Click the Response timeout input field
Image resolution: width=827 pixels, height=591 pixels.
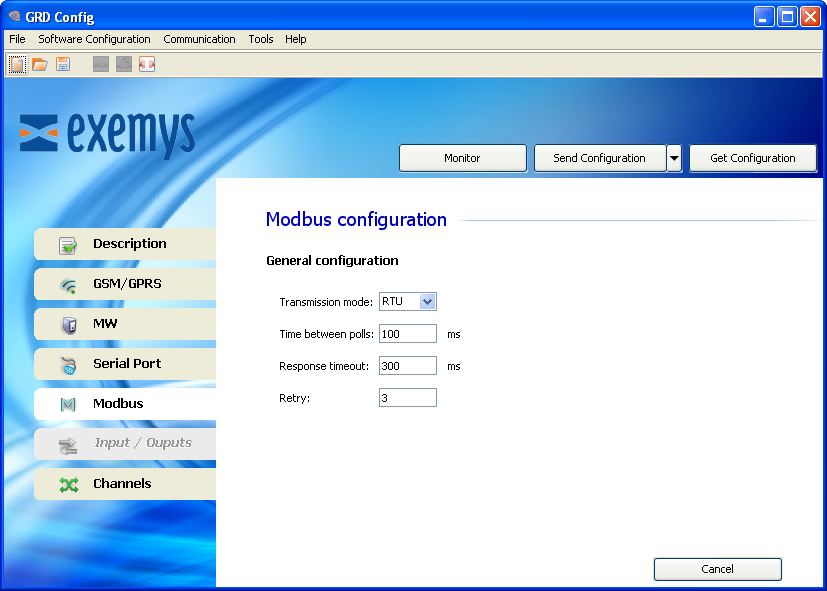[407, 366]
